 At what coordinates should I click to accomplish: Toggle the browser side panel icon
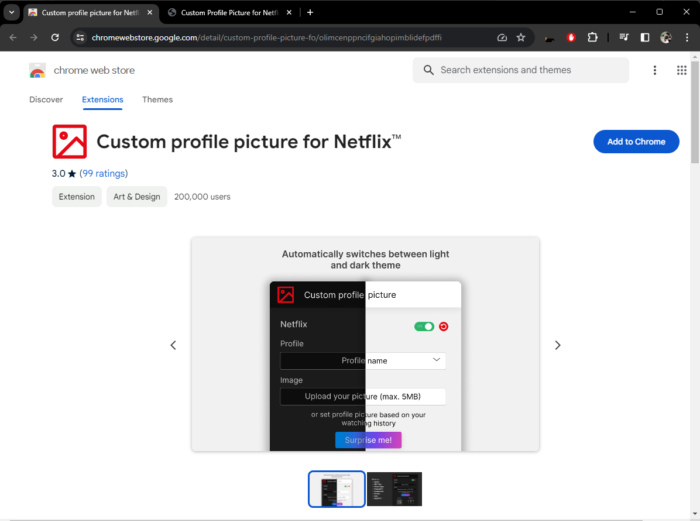pyautogui.click(x=645, y=38)
